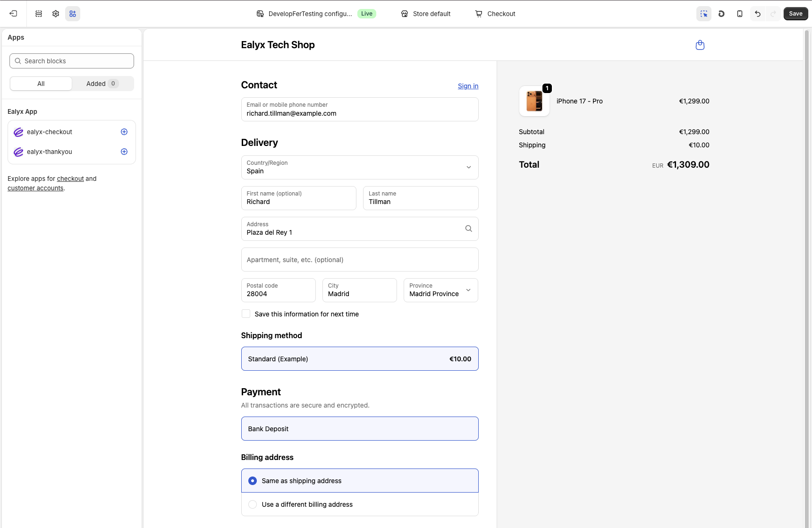Image resolution: width=812 pixels, height=528 pixels.
Task: Follow the Sign in link
Action: 468,86
